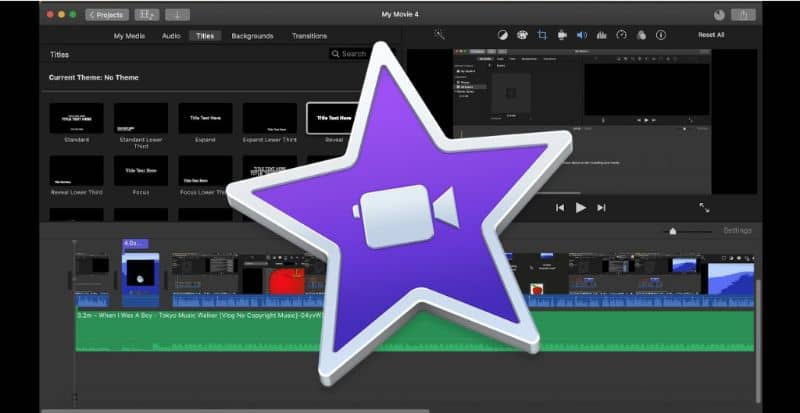800x413 pixels.
Task: Click the magic wand auto-enhance icon
Action: [439, 34]
